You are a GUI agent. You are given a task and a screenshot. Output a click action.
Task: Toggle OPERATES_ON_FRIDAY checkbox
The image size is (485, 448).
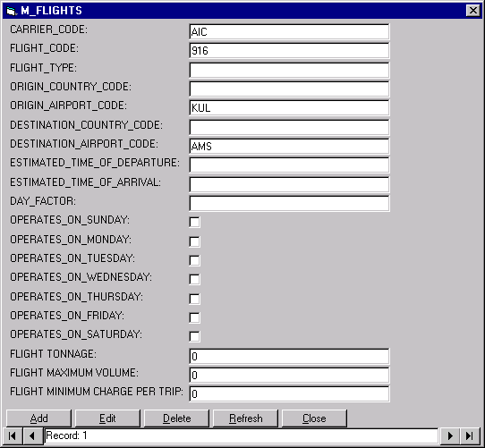[x=194, y=317]
